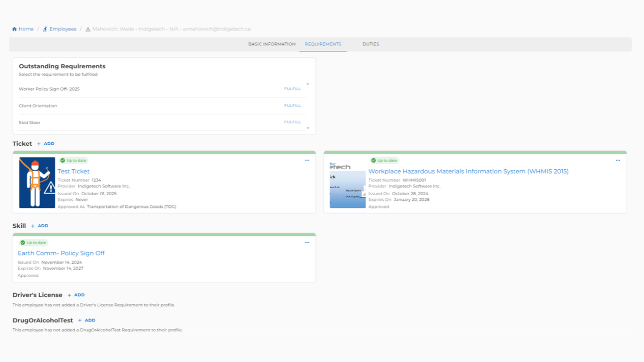This screenshot has height=362, width=644.
Task: Fulfill the Client Orientation requirement
Action: [292, 106]
